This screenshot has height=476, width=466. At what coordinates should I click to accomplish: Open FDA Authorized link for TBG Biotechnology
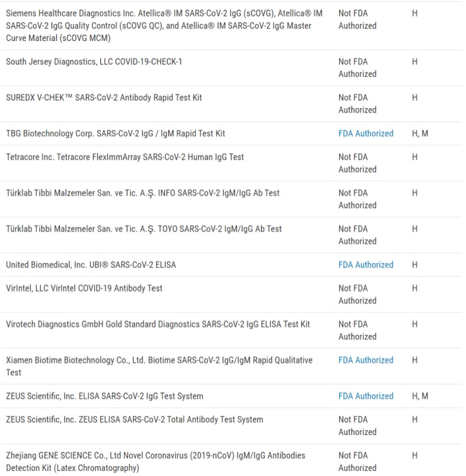[x=365, y=134]
